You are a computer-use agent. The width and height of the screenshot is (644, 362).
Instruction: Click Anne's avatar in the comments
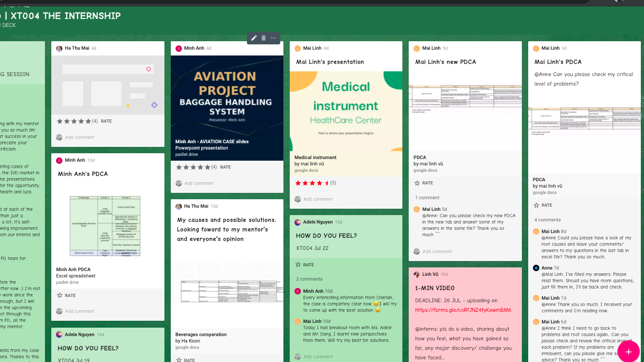coord(536,268)
